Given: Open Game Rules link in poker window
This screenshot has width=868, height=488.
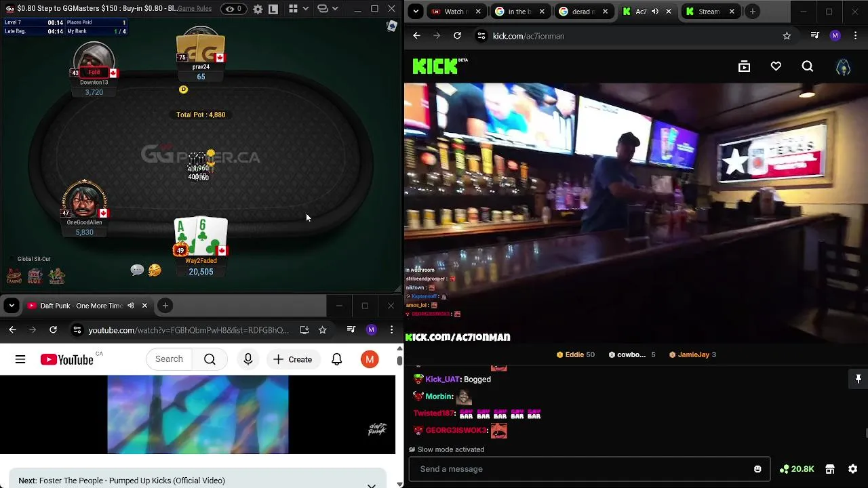Looking at the screenshot, I should pyautogui.click(x=194, y=9).
